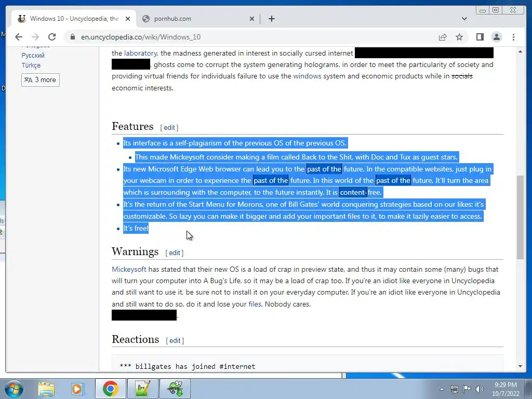Click the billgates has joined #internet line
This screenshot has height=399, width=532.
click(x=187, y=366)
